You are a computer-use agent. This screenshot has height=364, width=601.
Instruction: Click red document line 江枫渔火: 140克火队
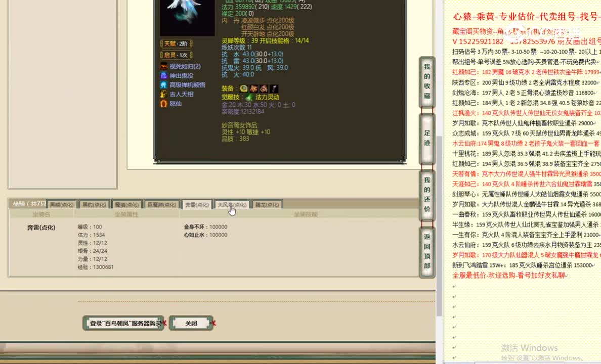point(527,113)
